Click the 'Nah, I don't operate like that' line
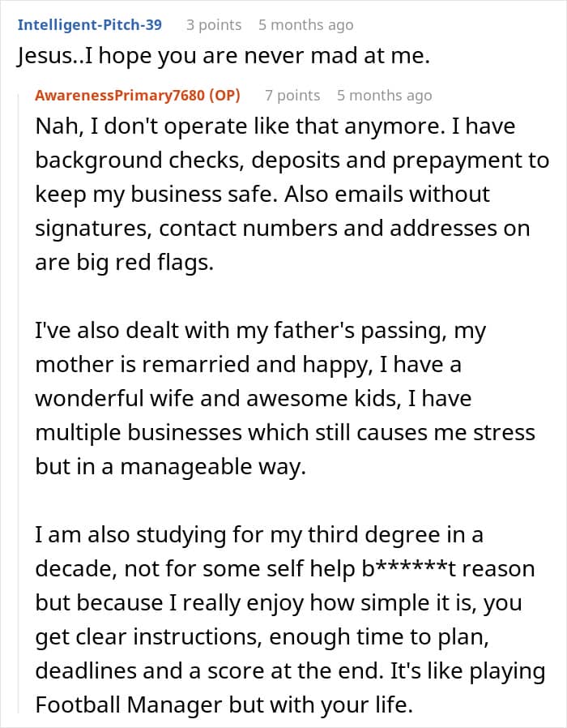 click(x=275, y=126)
